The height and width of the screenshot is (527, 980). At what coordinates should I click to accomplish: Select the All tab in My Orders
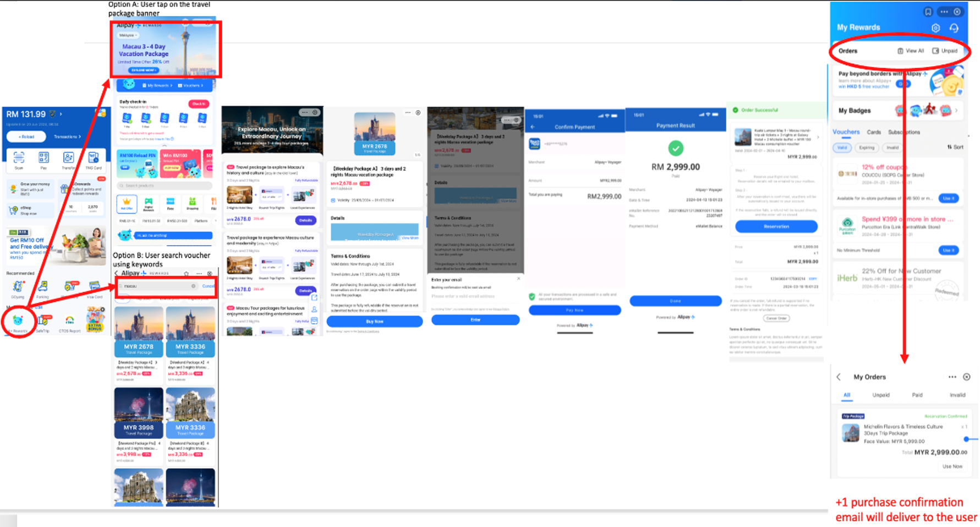[x=847, y=395]
